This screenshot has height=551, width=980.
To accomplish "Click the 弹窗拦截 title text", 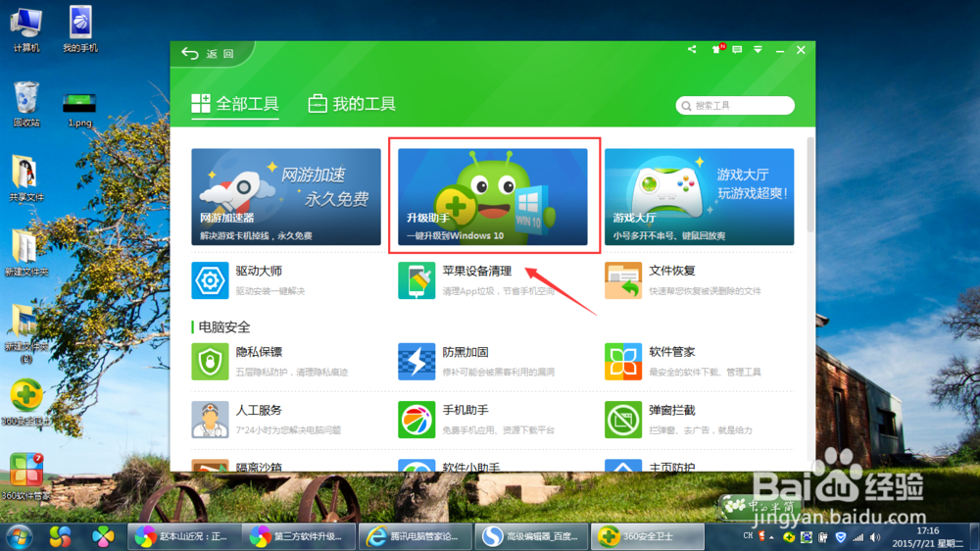I will coord(672,410).
